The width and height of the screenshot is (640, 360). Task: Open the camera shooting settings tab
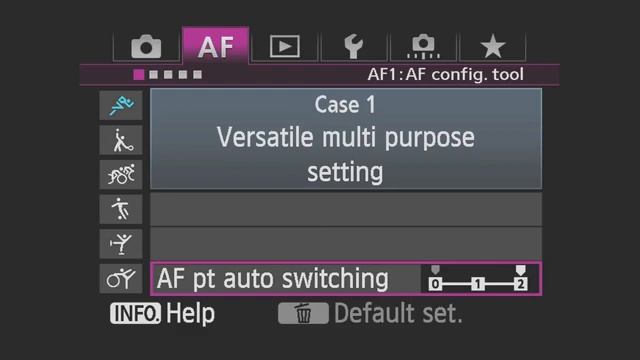click(146, 46)
